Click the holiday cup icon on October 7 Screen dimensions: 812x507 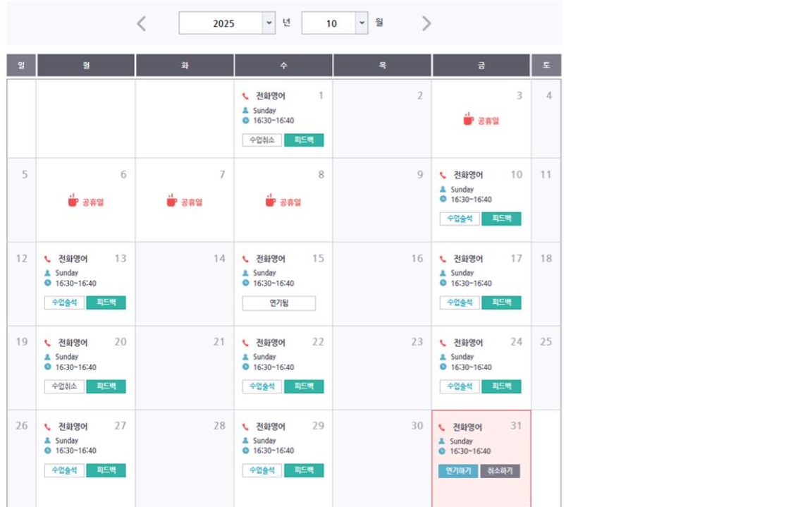[171, 201]
